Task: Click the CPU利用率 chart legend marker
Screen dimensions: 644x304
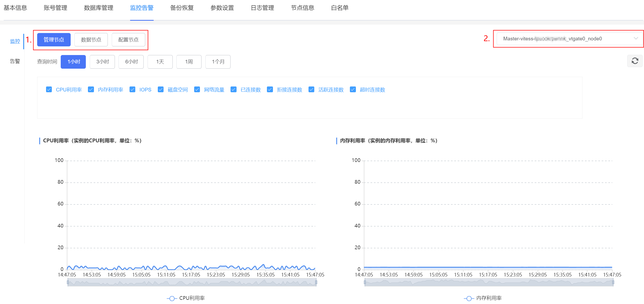Action: click(x=172, y=298)
